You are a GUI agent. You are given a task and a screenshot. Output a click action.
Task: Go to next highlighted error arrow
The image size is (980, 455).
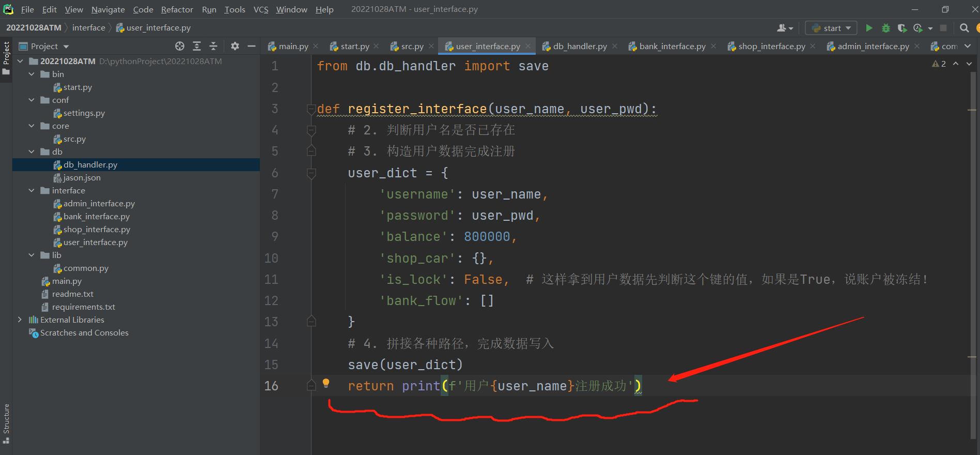969,64
